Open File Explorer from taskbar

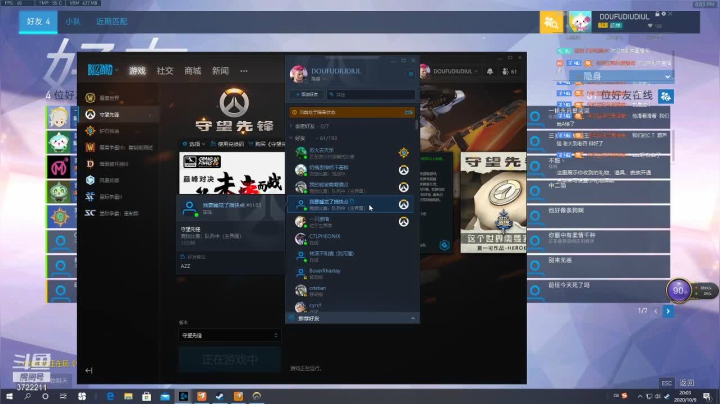point(128,396)
